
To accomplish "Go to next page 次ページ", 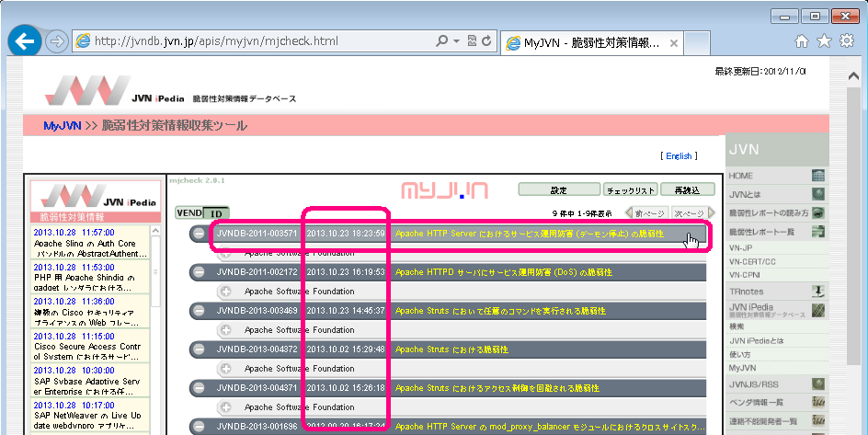I will 693,213.
